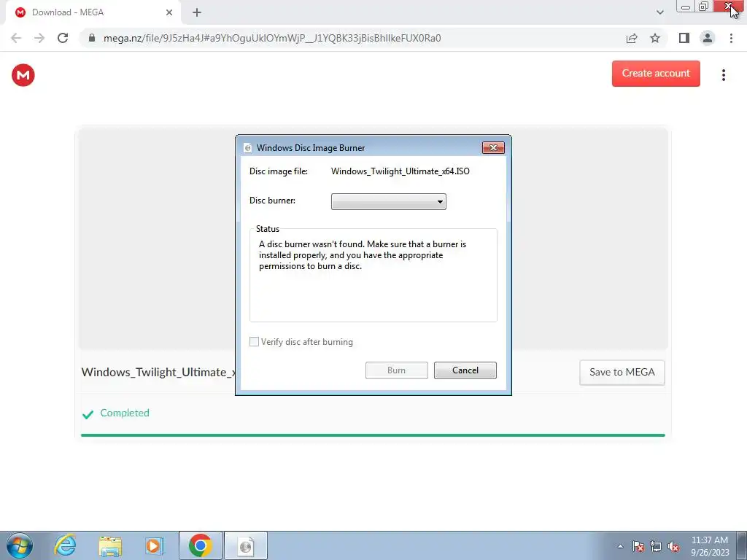Close the Windows Disc Image Burner dialog

pyautogui.click(x=493, y=147)
